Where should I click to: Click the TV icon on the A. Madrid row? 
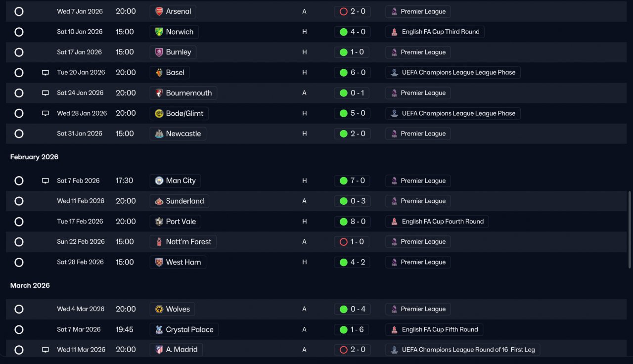click(45, 350)
